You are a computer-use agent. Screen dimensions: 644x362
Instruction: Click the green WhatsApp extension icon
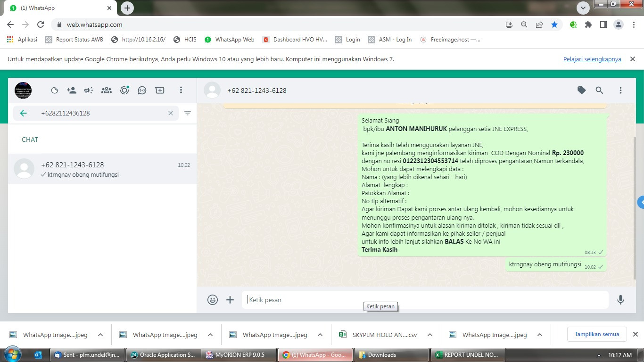click(x=573, y=25)
